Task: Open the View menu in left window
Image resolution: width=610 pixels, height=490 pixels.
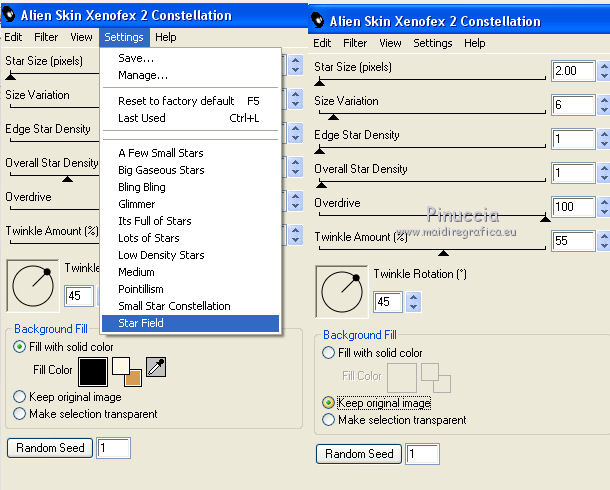Action: pyautogui.click(x=81, y=37)
